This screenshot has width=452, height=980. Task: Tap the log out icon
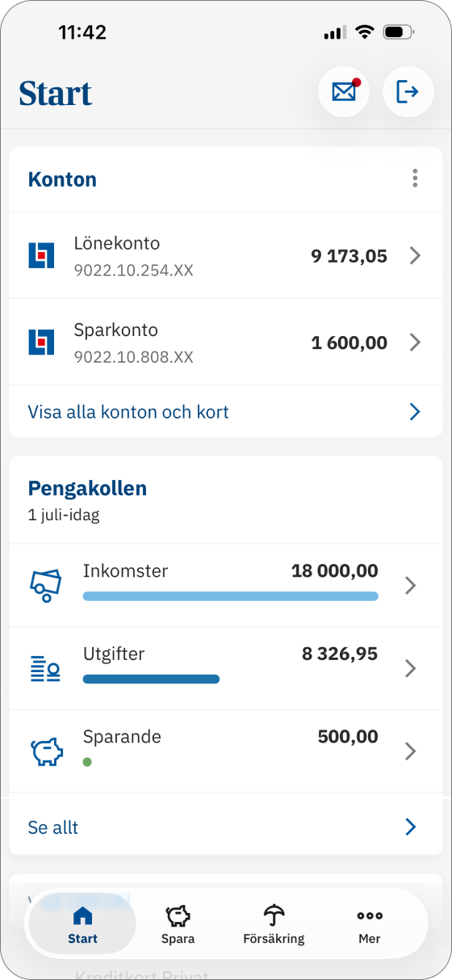[x=408, y=91]
